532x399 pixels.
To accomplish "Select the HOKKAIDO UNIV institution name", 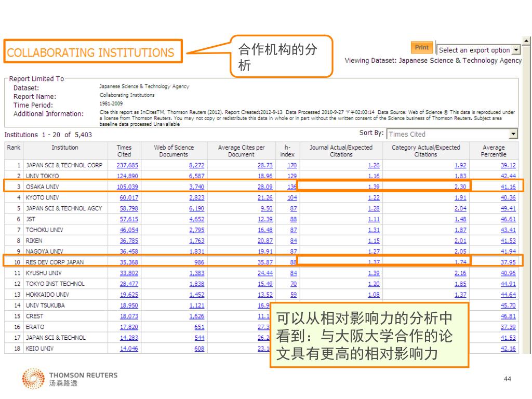I will click(x=47, y=295).
